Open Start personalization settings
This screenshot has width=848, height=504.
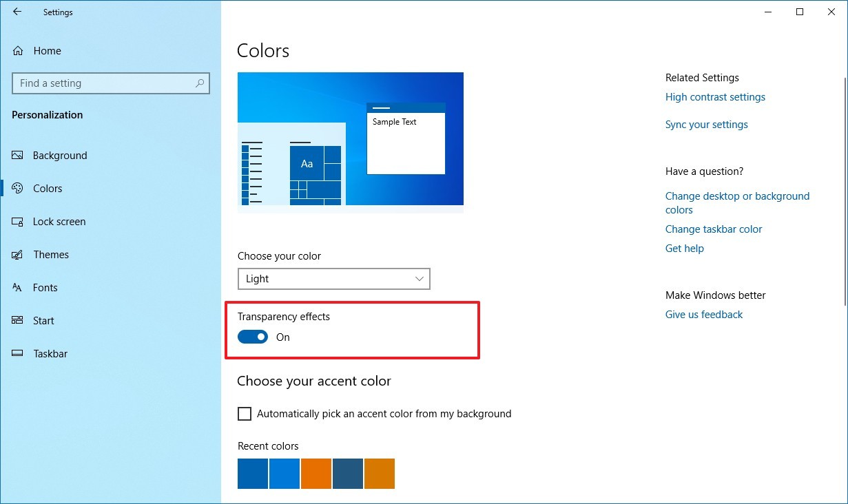pyautogui.click(x=43, y=320)
